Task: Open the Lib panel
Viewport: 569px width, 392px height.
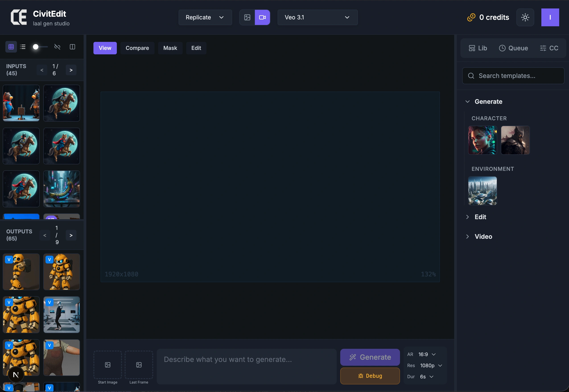Action: pyautogui.click(x=478, y=48)
